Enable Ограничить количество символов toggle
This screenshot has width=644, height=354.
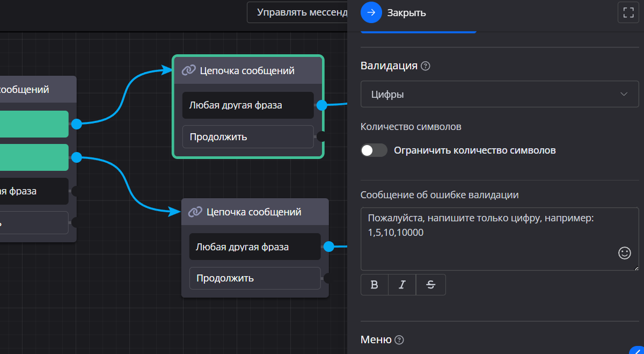click(374, 150)
